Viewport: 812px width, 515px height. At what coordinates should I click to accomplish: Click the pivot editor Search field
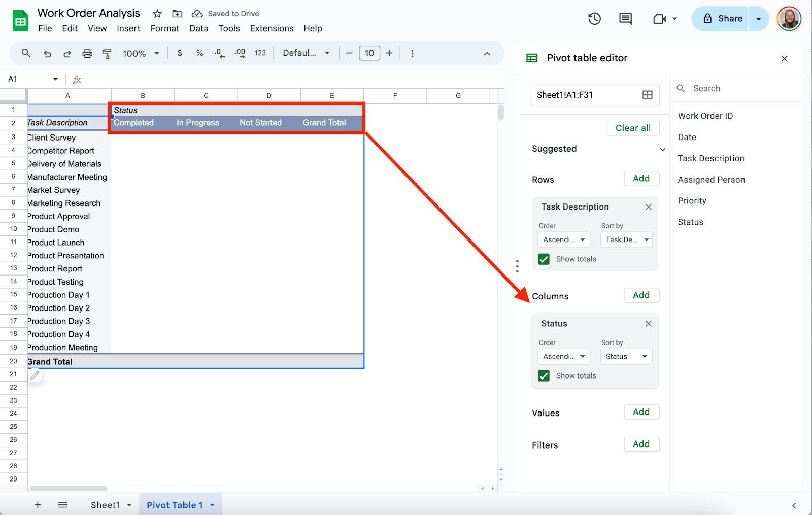(x=736, y=88)
